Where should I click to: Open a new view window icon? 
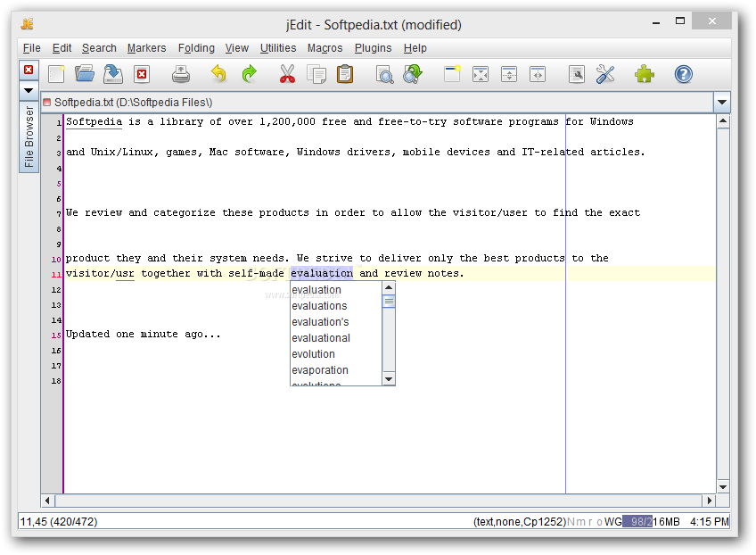click(452, 74)
